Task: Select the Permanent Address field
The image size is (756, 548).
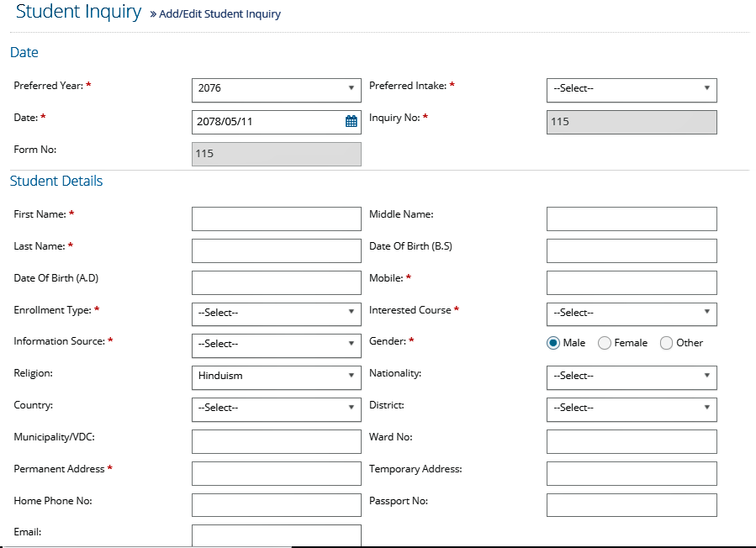Action: click(x=277, y=473)
